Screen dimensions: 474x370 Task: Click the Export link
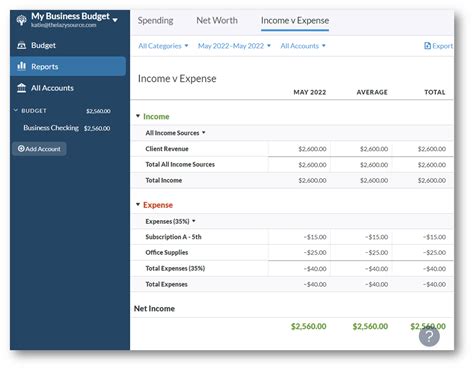[438, 46]
